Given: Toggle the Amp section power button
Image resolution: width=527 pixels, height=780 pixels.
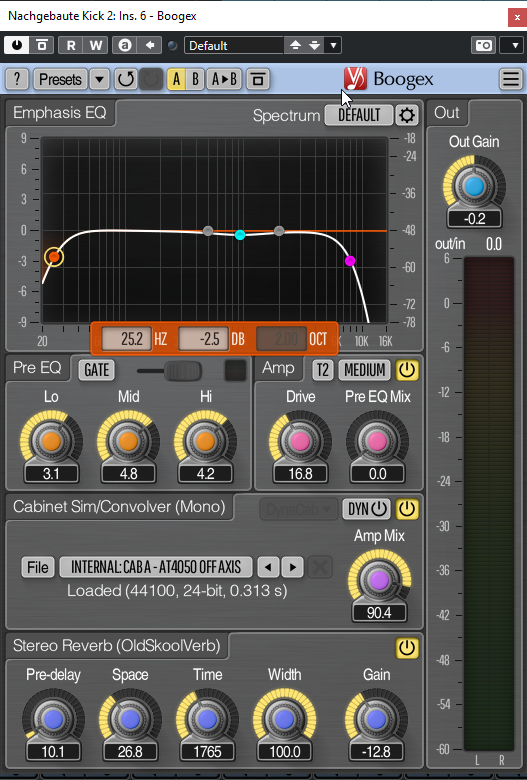Looking at the screenshot, I should (407, 370).
